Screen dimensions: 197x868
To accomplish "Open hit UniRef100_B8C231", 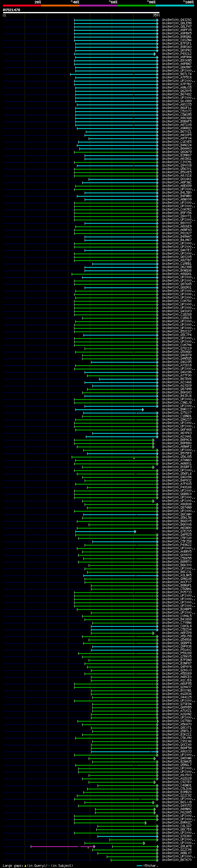I will (x=176, y=572).
